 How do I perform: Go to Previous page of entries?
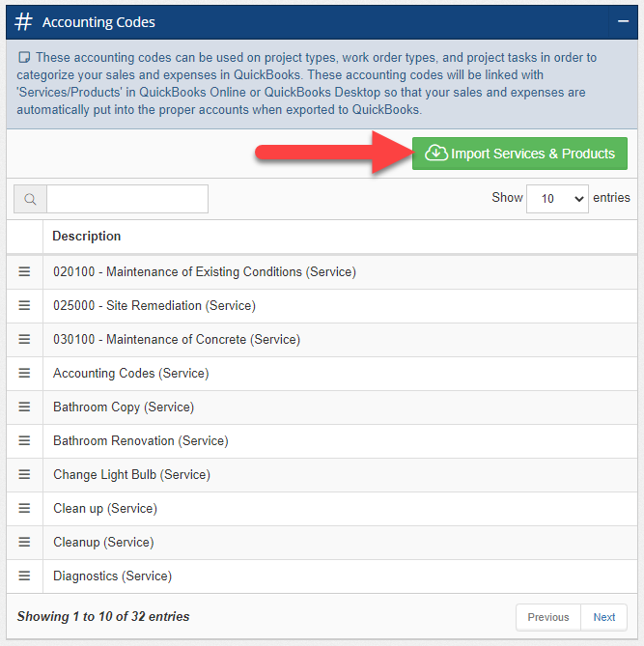point(547,617)
